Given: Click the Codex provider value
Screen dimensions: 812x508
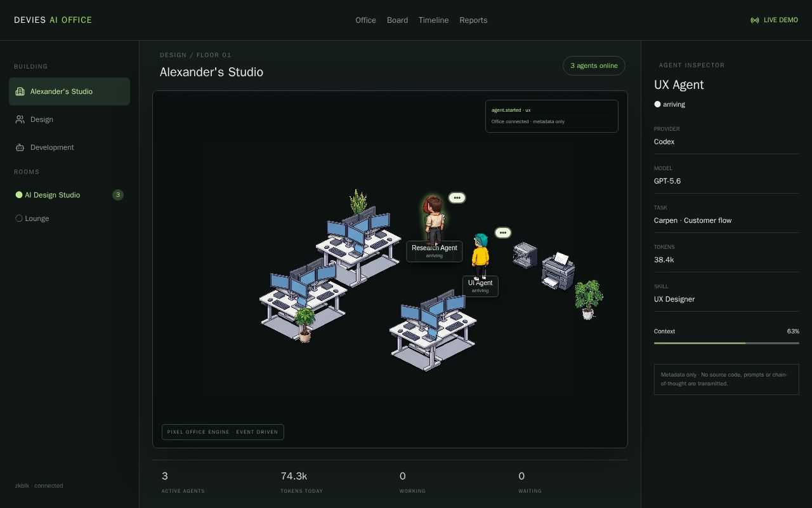Looking at the screenshot, I should (664, 142).
